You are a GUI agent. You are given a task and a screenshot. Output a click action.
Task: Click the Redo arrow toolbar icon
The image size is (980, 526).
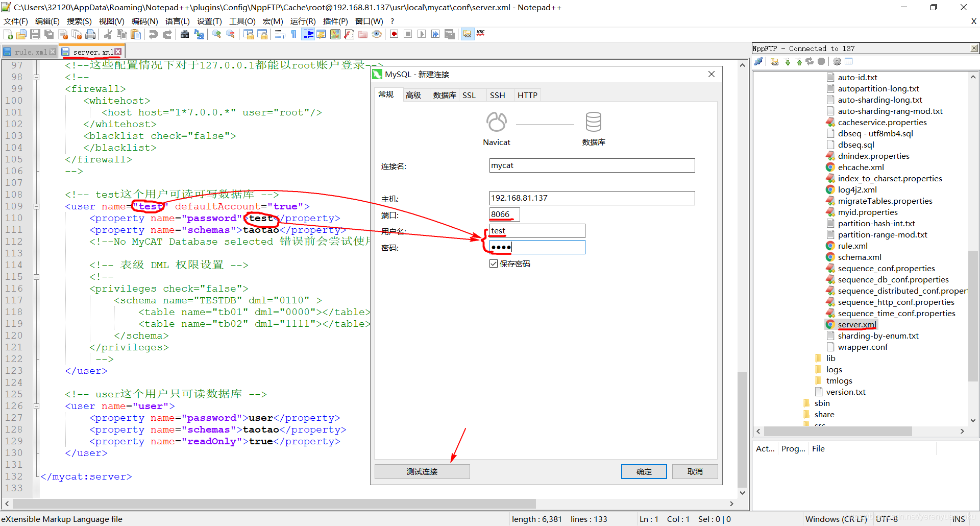point(167,34)
